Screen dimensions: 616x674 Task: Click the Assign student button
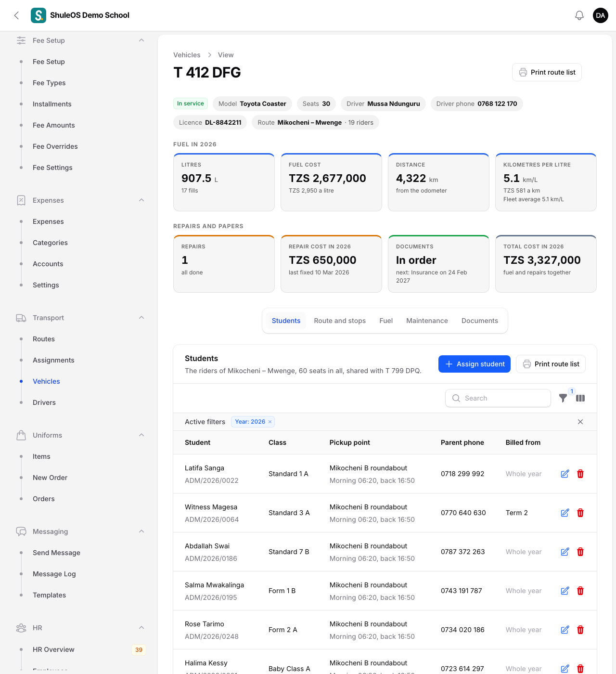click(x=475, y=364)
